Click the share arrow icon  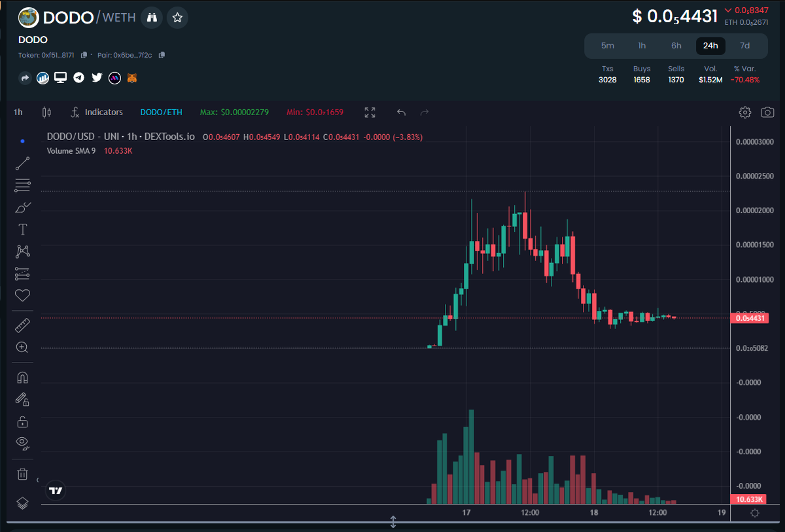[x=25, y=78]
